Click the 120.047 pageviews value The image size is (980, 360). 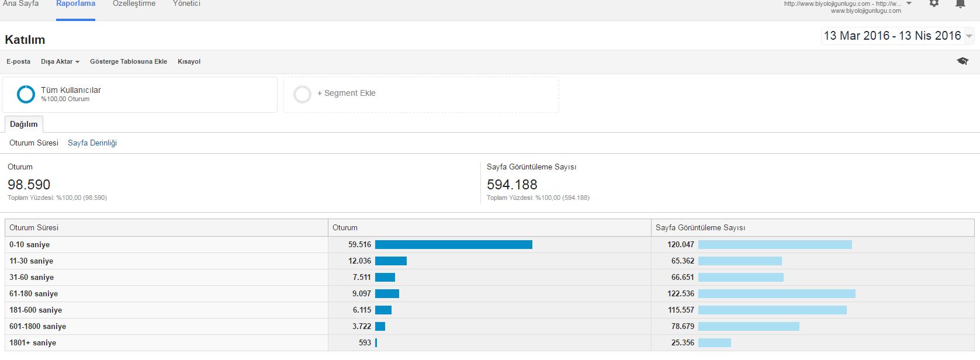tap(681, 244)
